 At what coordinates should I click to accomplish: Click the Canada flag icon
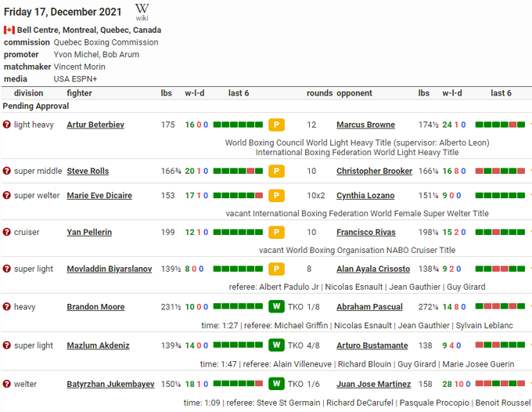click(9, 30)
